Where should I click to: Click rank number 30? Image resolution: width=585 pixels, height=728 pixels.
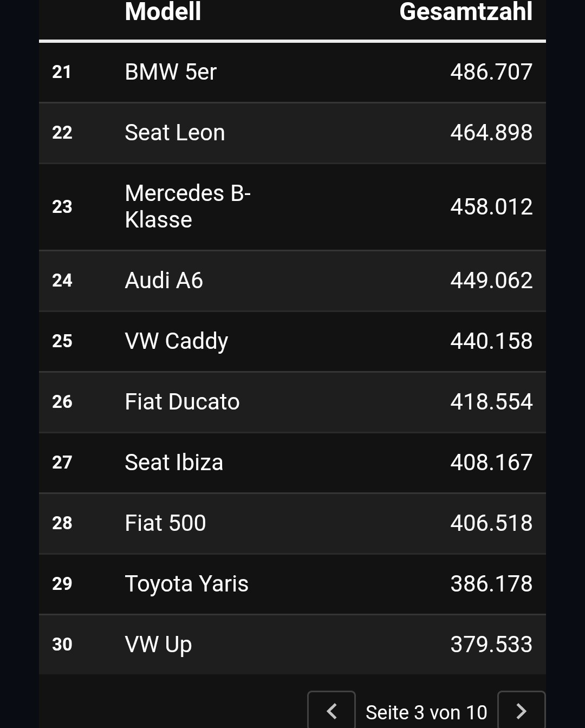pyautogui.click(x=62, y=645)
